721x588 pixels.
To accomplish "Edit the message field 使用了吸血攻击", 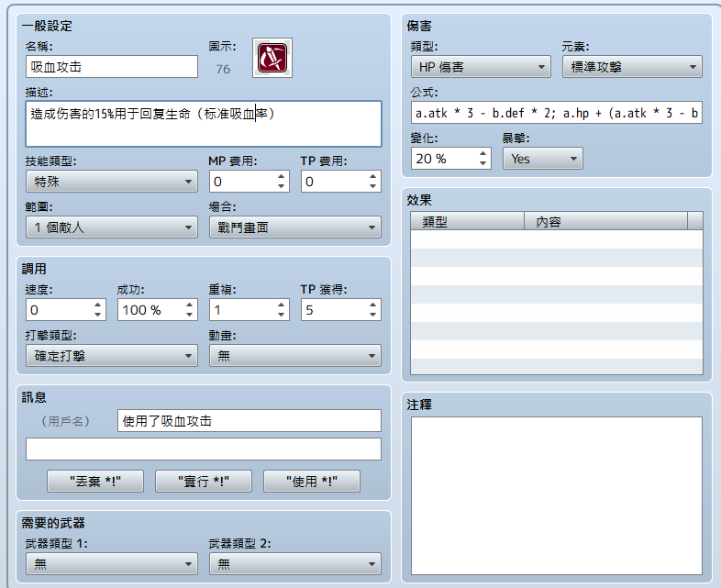I will point(250,421).
